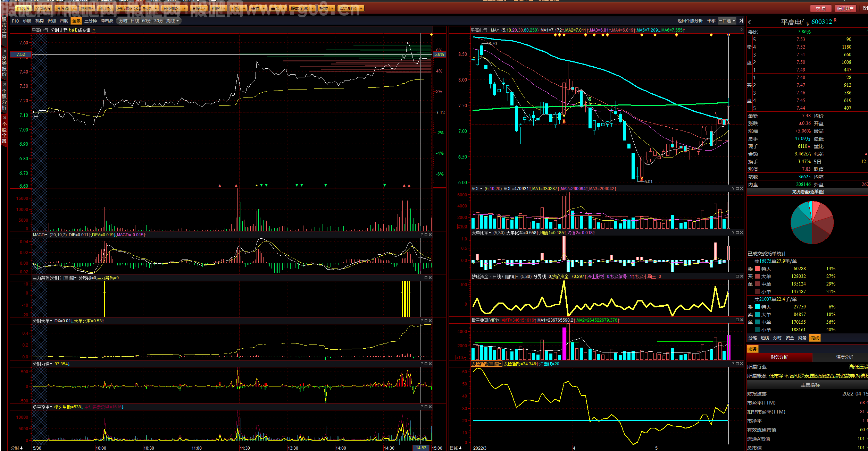Viewport: 868px width, 451px height.
Task: Open help for the daily MA chart
Action: coord(741,30)
